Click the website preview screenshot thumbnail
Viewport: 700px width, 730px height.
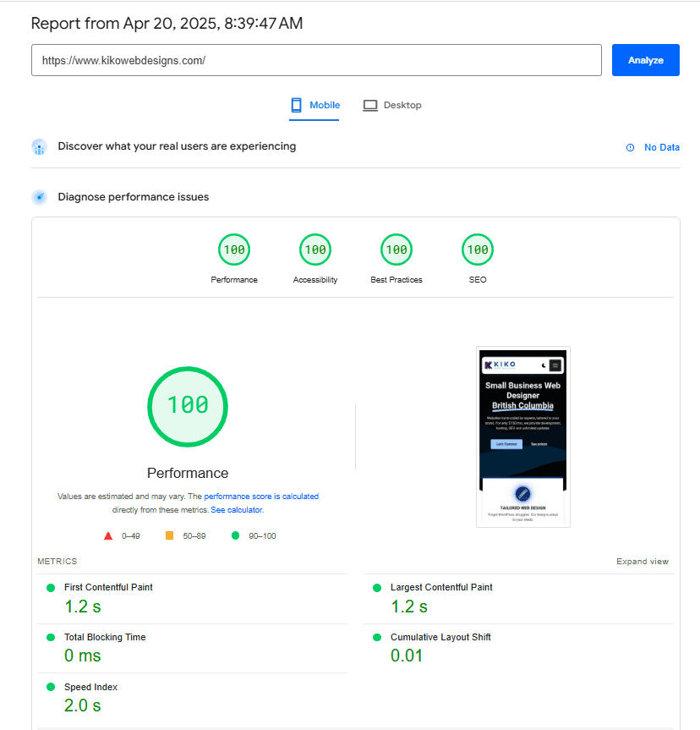pyautogui.click(x=522, y=436)
